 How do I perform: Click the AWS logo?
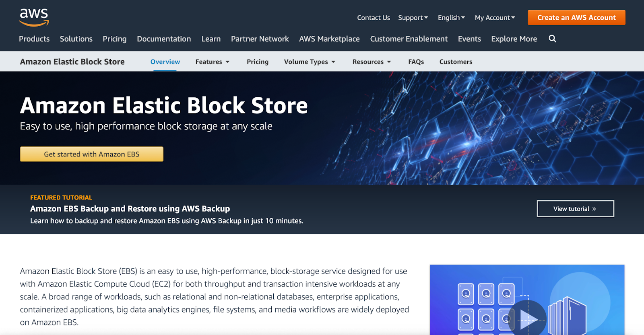pos(34,17)
